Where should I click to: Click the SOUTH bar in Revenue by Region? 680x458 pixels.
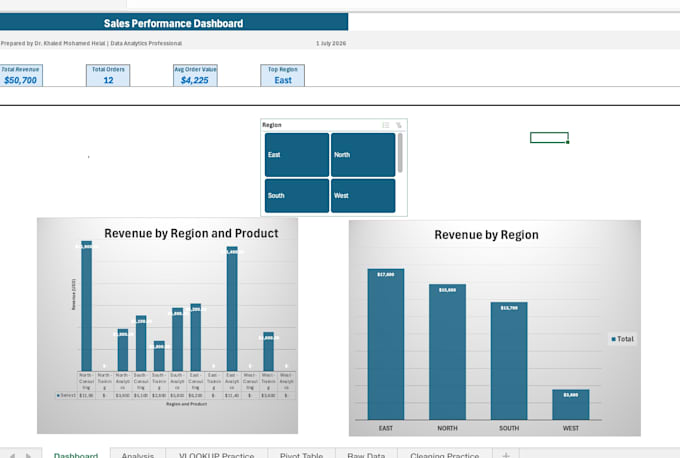point(509,361)
